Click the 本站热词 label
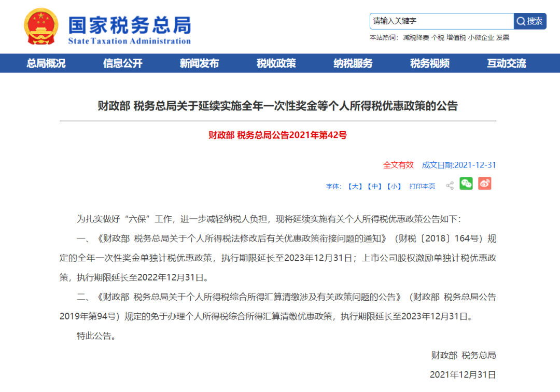This screenshot has width=560, height=392. (x=384, y=38)
